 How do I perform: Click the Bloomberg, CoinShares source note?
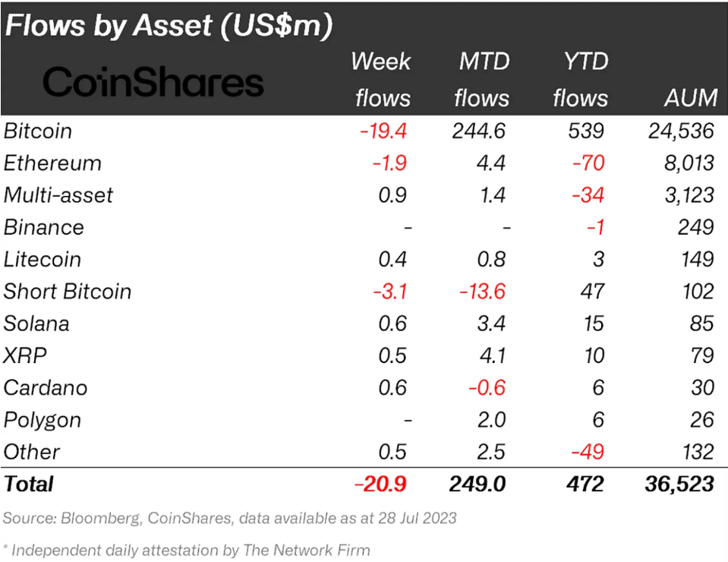230,519
